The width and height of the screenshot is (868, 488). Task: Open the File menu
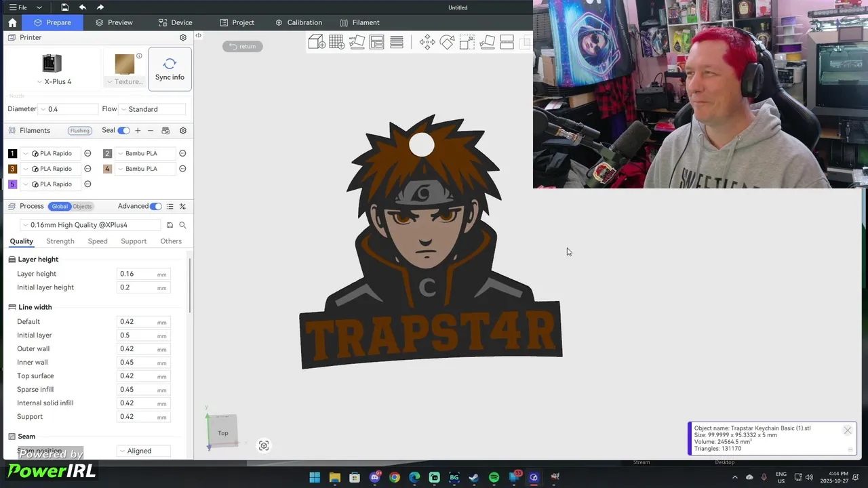[x=18, y=7]
